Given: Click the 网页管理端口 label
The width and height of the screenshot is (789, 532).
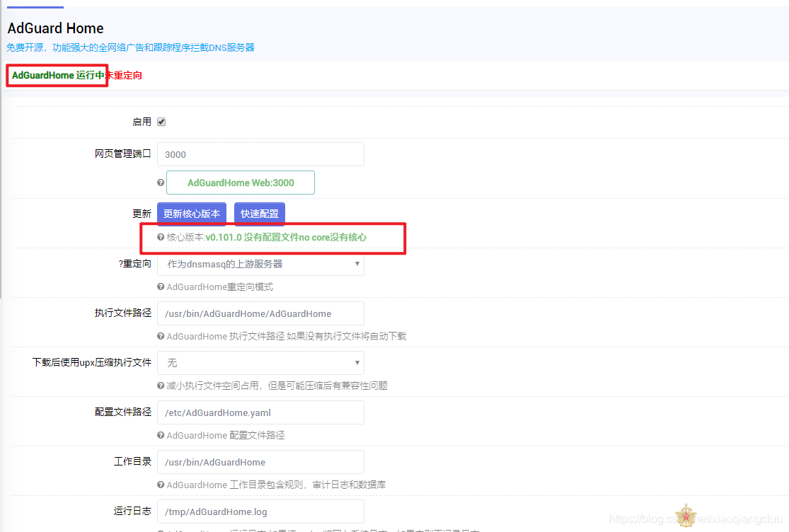Looking at the screenshot, I should tap(123, 154).
